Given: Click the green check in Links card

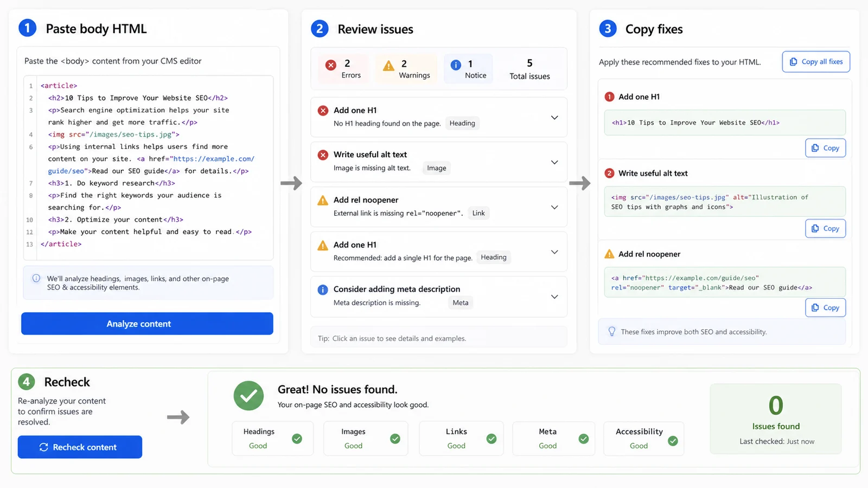Looking at the screenshot, I should tap(492, 439).
